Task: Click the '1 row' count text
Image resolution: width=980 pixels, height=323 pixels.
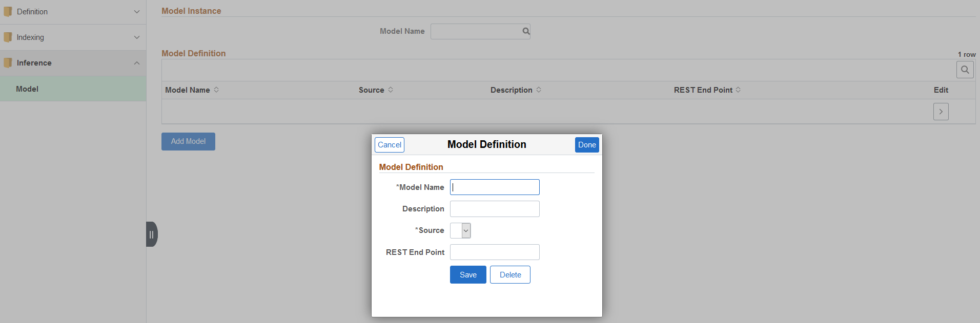Action: click(x=967, y=54)
